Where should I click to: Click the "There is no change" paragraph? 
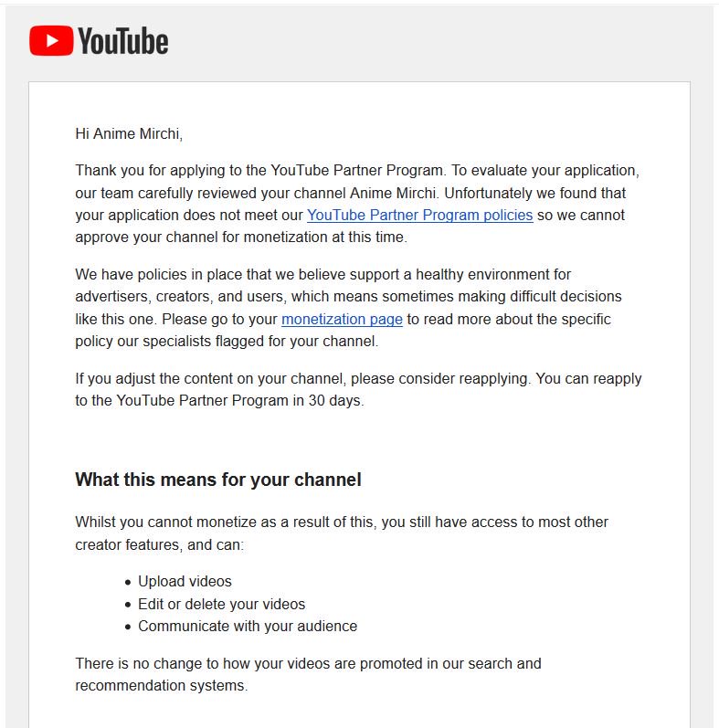click(308, 674)
